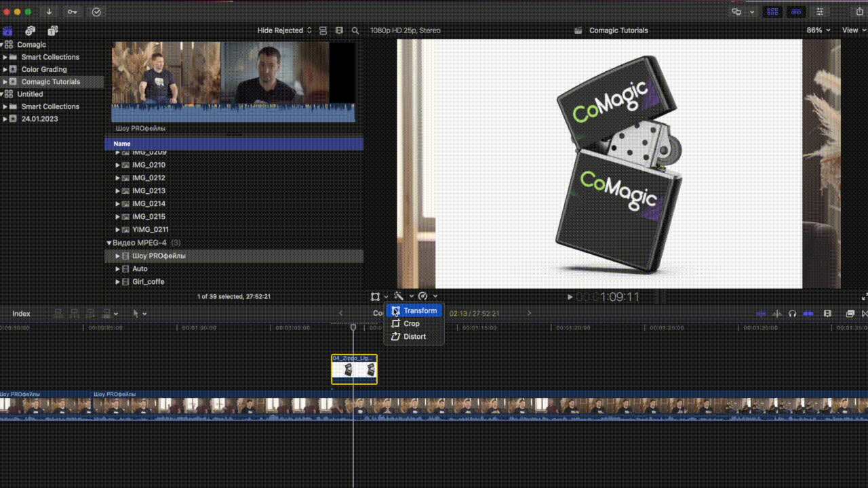The width and height of the screenshot is (868, 488).
Task: Choose Crop from the popup menu
Action: point(414,323)
